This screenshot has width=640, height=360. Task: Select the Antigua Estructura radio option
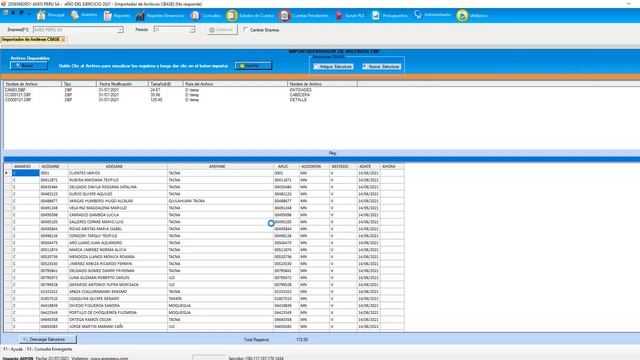333,66
